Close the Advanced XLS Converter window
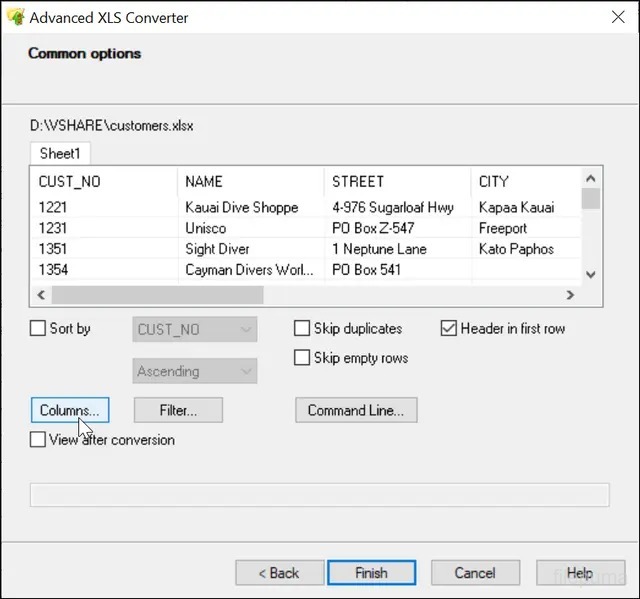This screenshot has width=640, height=599. click(618, 17)
